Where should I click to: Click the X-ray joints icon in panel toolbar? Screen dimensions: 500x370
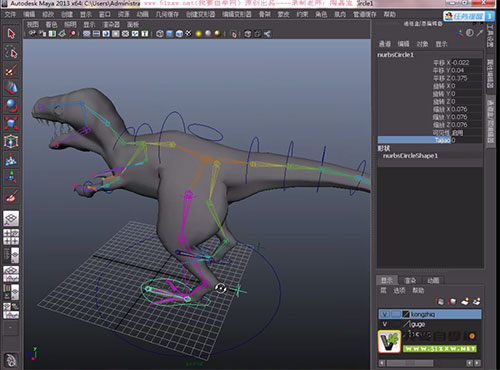[x=267, y=34]
